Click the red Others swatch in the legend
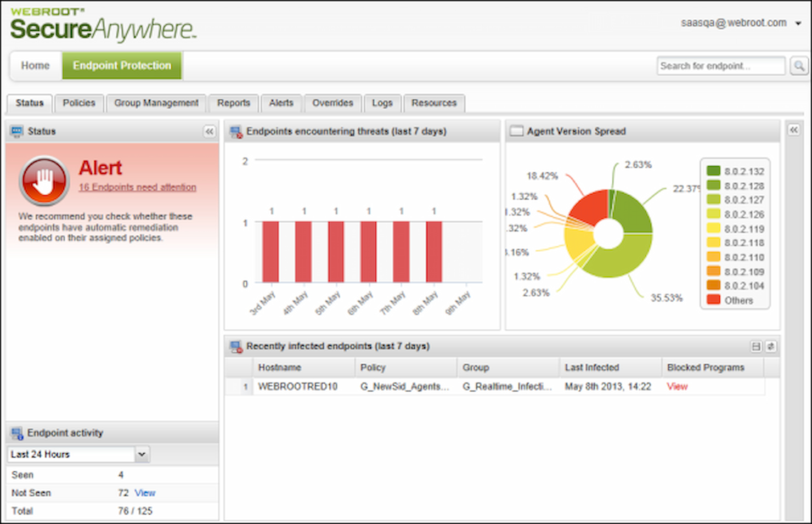 [x=712, y=300]
